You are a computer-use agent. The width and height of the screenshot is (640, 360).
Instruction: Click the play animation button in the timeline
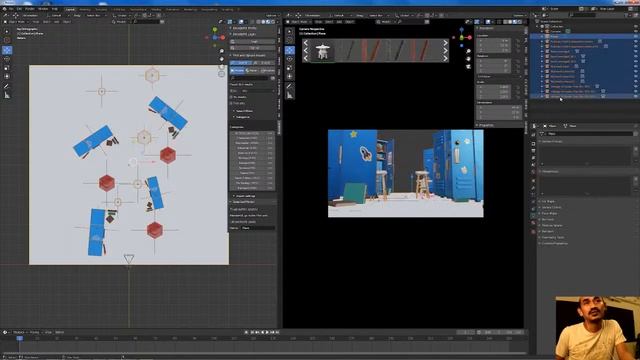pyautogui.click(x=267, y=332)
